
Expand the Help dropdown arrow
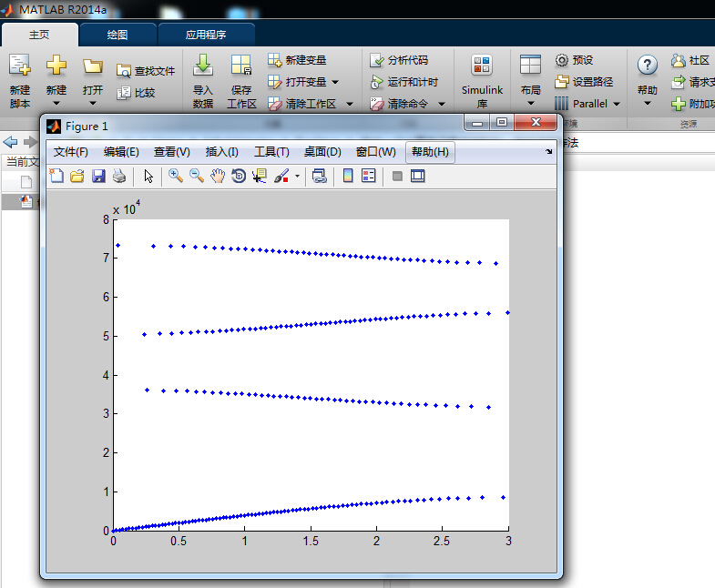pos(647,104)
